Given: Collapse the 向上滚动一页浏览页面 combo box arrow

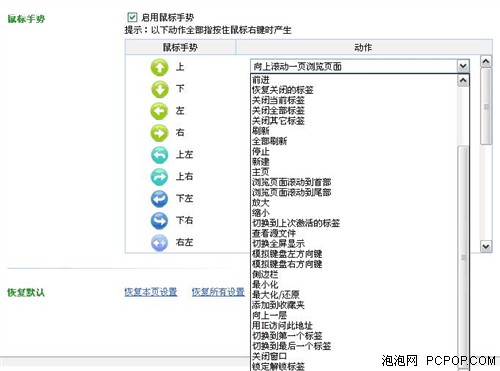Looking at the screenshot, I should (463, 66).
